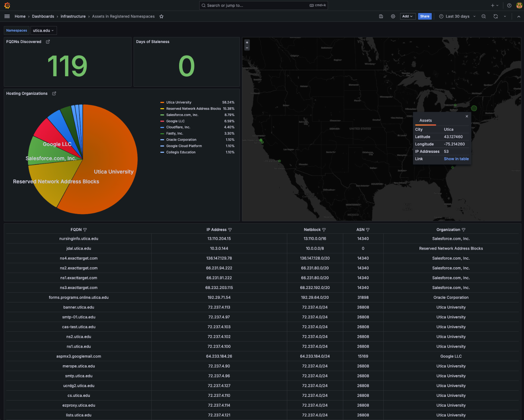The image size is (524, 420).
Task: Toggle Utica University legend series
Action: (x=179, y=102)
